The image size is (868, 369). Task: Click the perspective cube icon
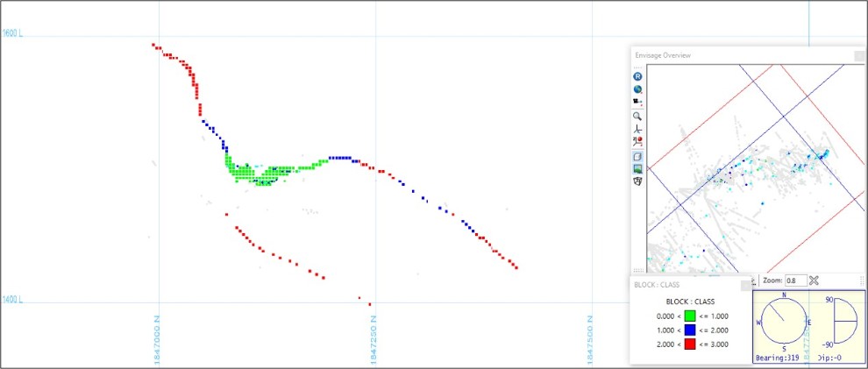[637, 181]
